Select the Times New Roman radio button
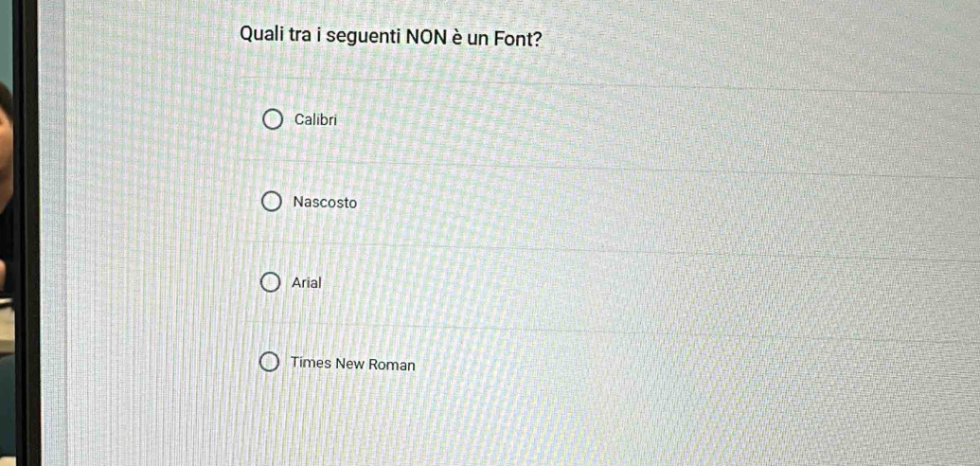Viewport: 980px width, 466px height. point(270,363)
